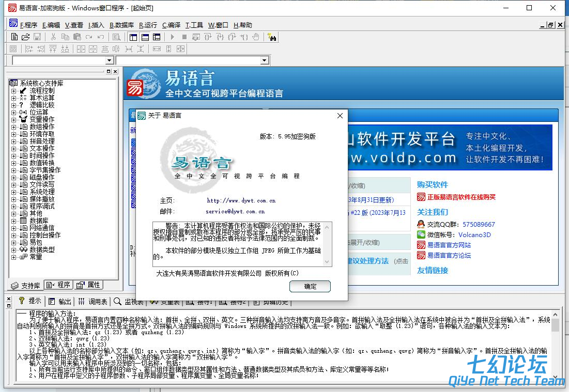The height and width of the screenshot is (392, 569).
Task: Click the make same width icon
Action: [157, 49]
